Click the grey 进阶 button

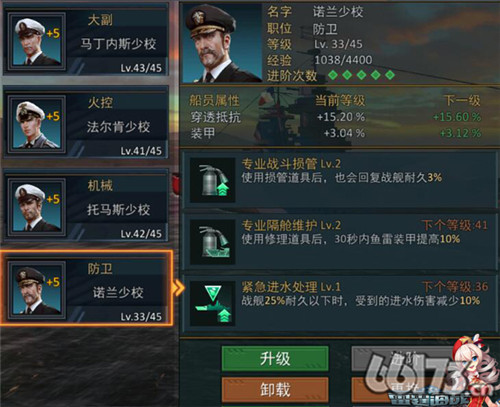click(x=405, y=359)
